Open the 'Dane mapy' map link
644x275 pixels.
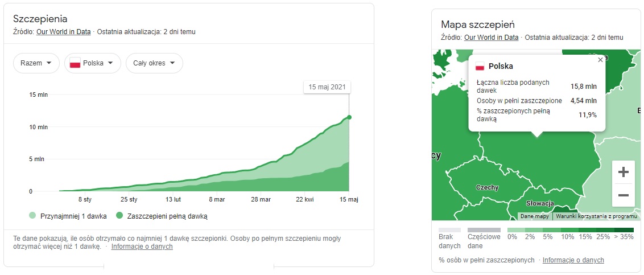[x=534, y=216]
